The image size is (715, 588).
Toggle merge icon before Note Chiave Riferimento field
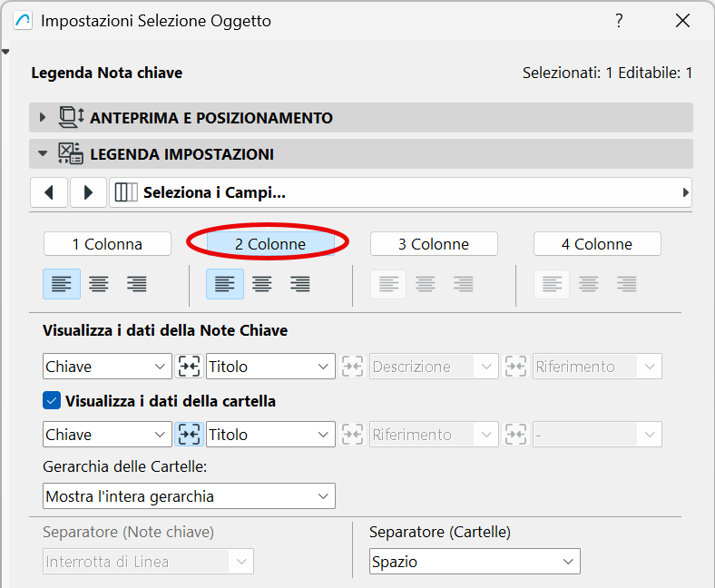click(515, 367)
